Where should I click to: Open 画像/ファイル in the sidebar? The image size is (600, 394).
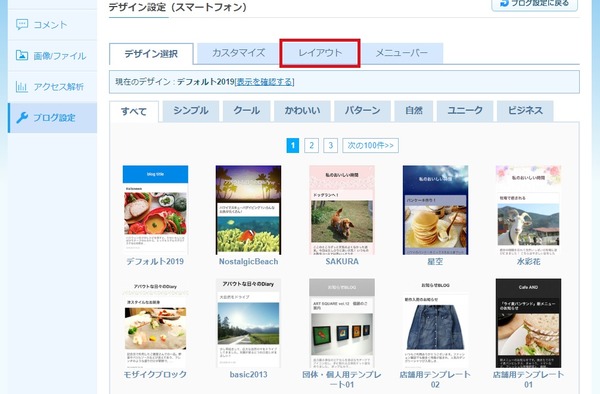pyautogui.click(x=52, y=56)
